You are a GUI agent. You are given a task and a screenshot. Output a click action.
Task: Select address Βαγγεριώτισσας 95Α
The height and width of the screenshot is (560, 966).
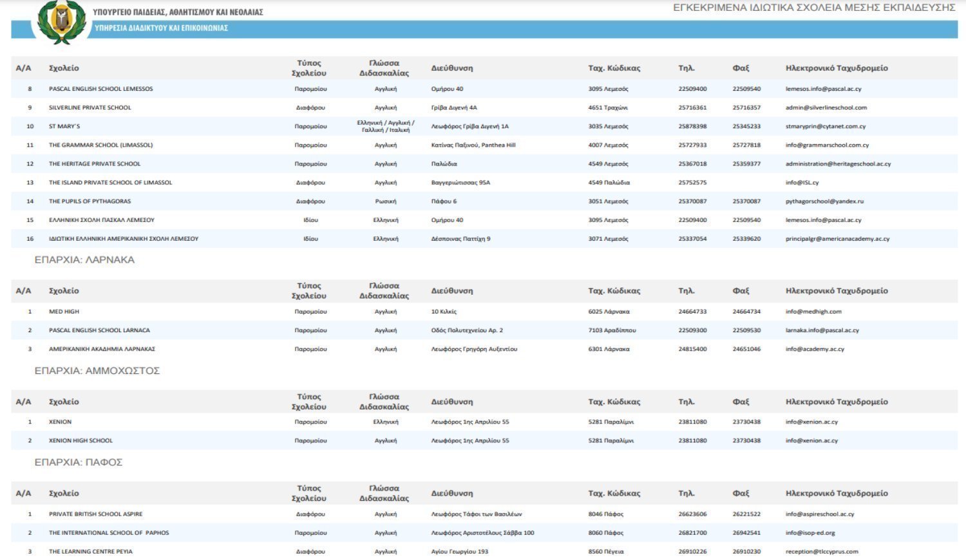460,182
